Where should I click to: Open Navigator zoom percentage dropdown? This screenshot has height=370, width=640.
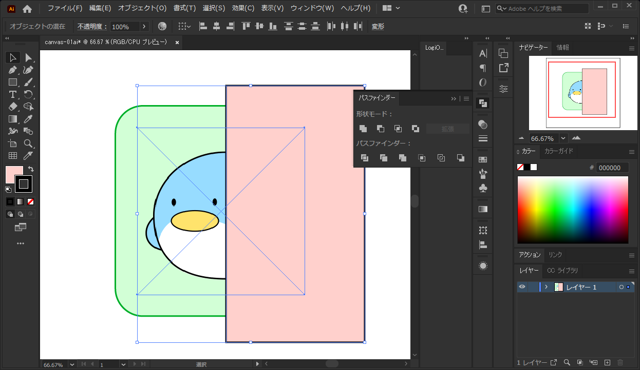point(563,138)
